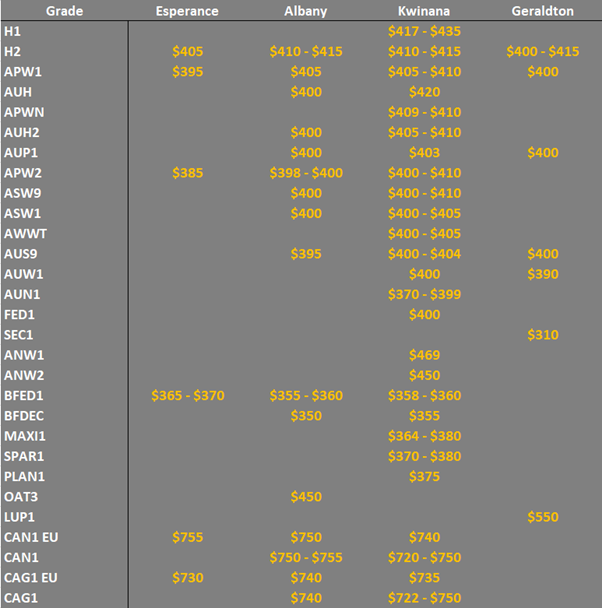Screen dimensions: 602x608
Task: Select the CAN1 EU grade label
Action: point(31,537)
